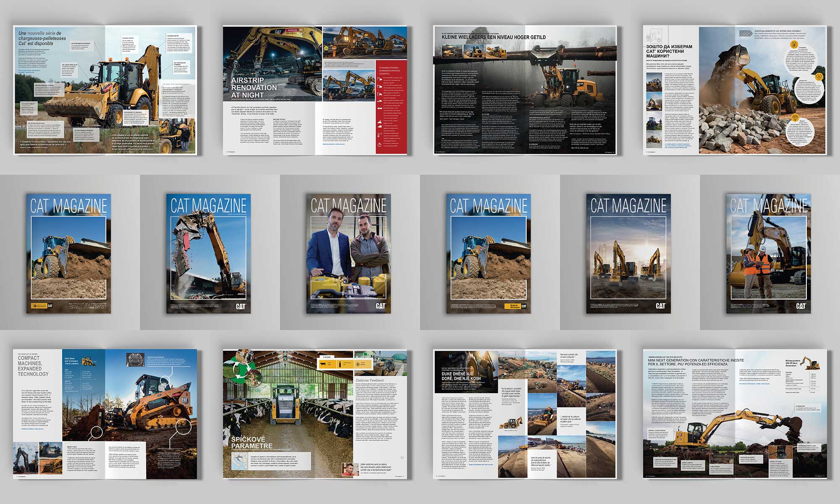Click the cow icon in the yellow infographic bar
Image resolution: width=840 pixels, height=504 pixels.
(323, 364)
